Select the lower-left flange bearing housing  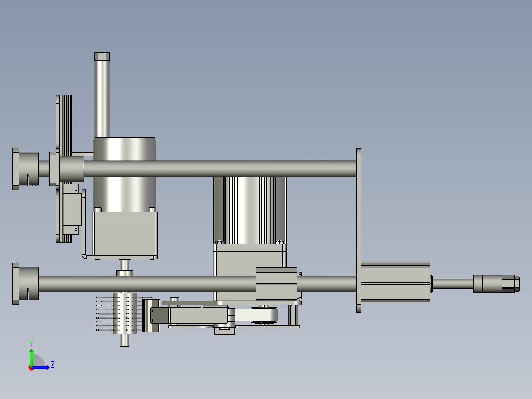(26, 283)
